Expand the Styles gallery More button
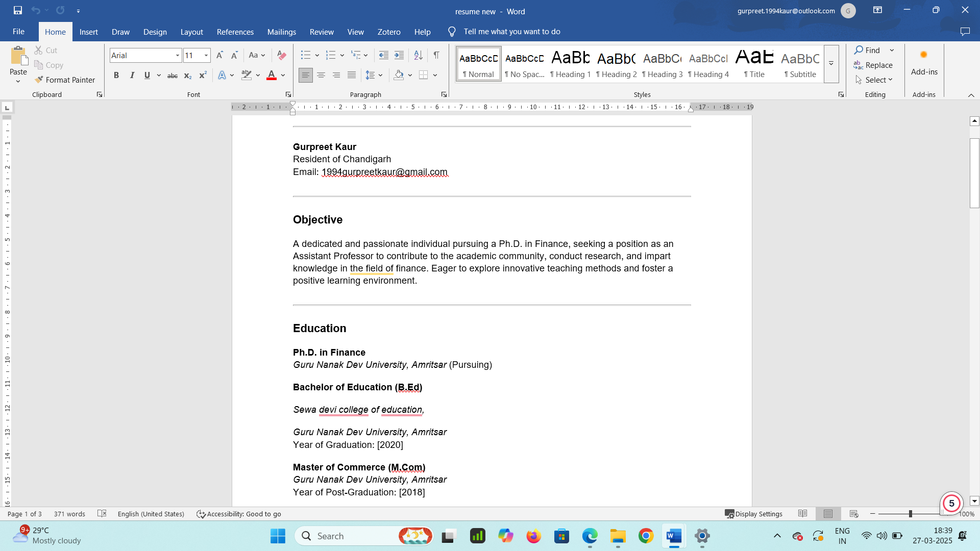Image resolution: width=980 pixels, height=551 pixels. tap(831, 64)
